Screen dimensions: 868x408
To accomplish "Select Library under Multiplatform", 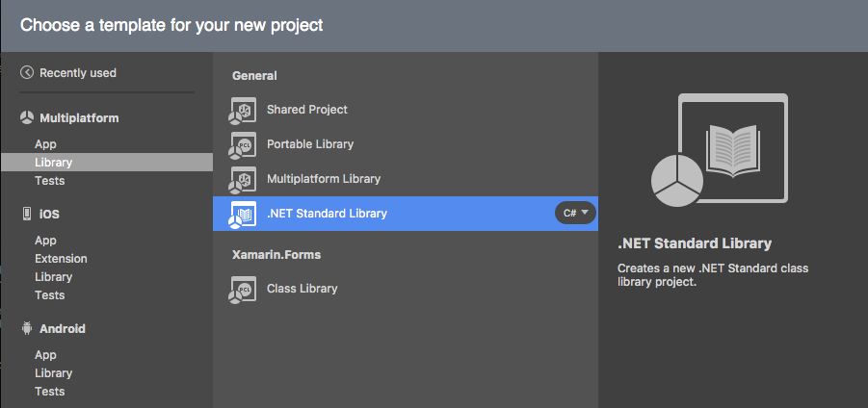I will pyautogui.click(x=54, y=163).
